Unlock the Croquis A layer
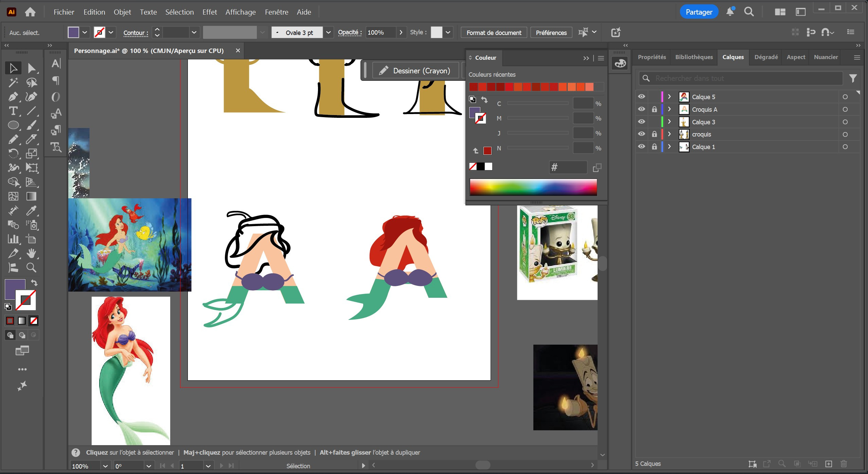868x474 pixels. point(654,109)
